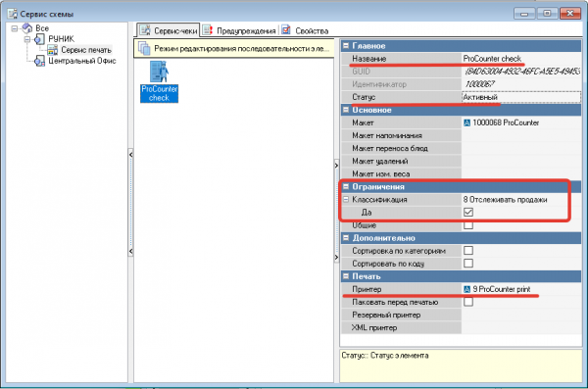Click the GUID property value
The image size is (588, 389).
pos(522,72)
